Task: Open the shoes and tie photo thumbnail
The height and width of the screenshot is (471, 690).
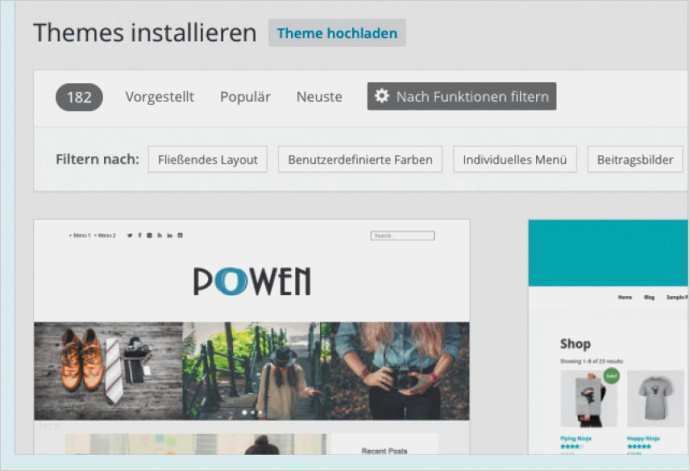Action: (x=108, y=370)
